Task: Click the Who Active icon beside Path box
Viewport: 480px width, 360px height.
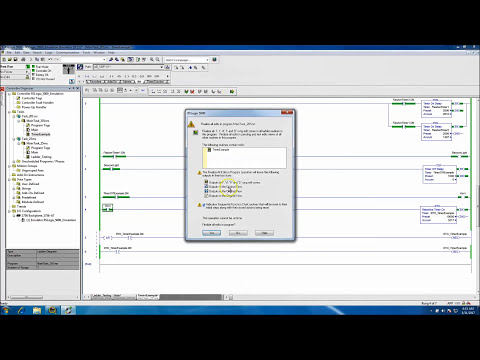Action: (167, 67)
